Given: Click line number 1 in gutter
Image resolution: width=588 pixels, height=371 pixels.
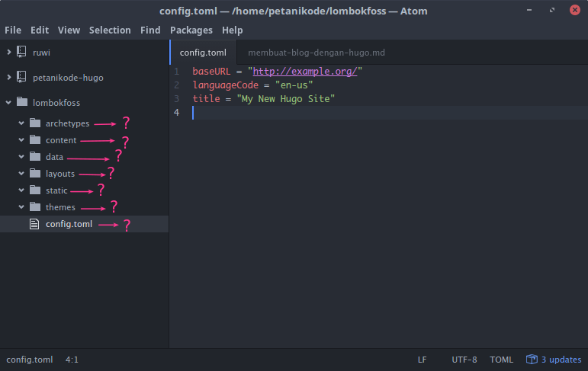Looking at the screenshot, I should pos(177,71).
